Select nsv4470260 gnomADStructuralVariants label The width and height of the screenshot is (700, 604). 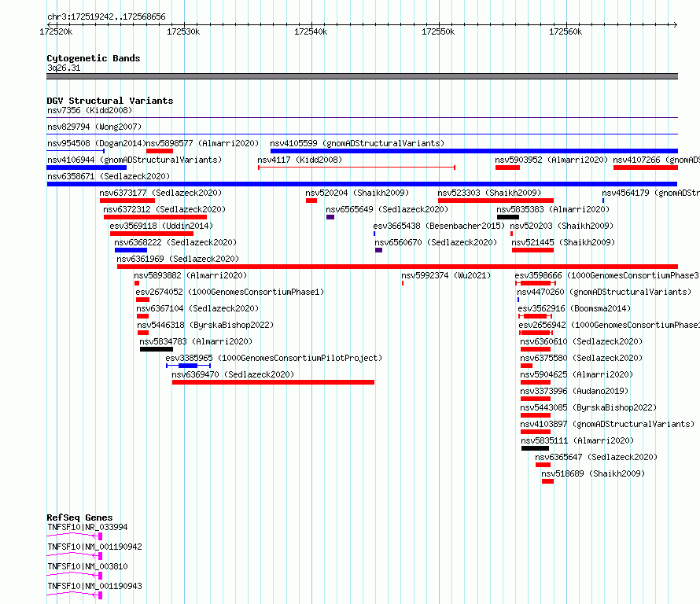[604, 292]
